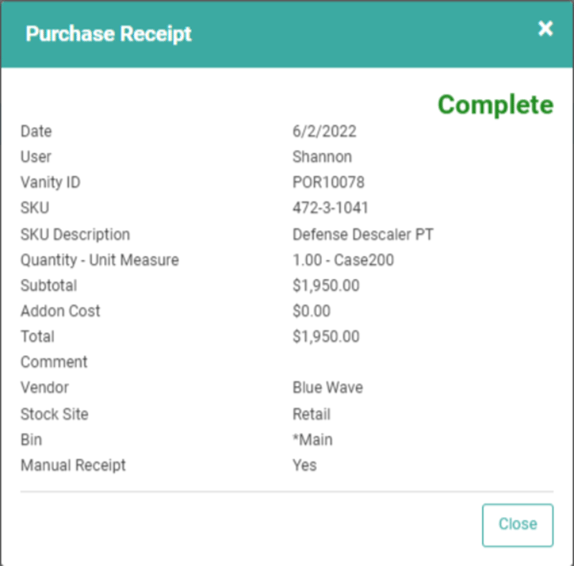Image resolution: width=574 pixels, height=566 pixels.
Task: Click the user name Shannon
Action: pyautogui.click(x=322, y=157)
